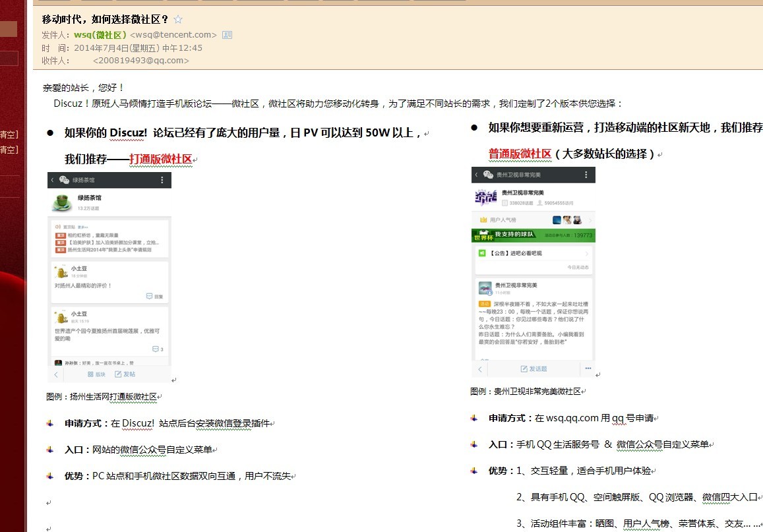Click sender address wsq@tencent.com
The height and width of the screenshot is (532, 763).
[173, 35]
